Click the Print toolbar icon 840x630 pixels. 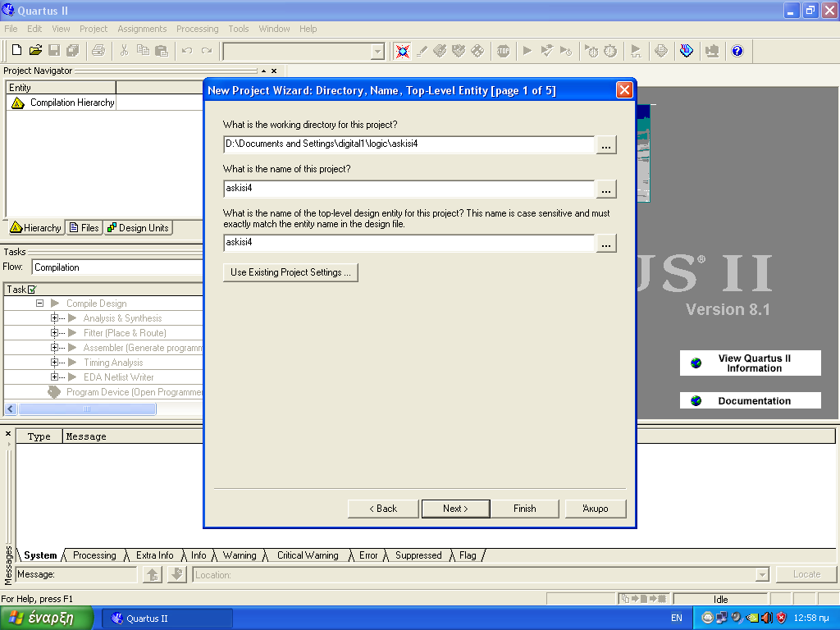(98, 50)
